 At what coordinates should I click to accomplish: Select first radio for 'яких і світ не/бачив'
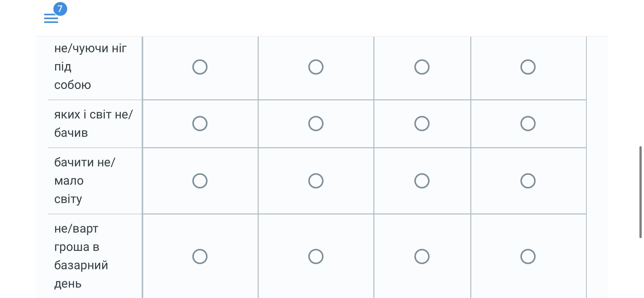coord(200,124)
